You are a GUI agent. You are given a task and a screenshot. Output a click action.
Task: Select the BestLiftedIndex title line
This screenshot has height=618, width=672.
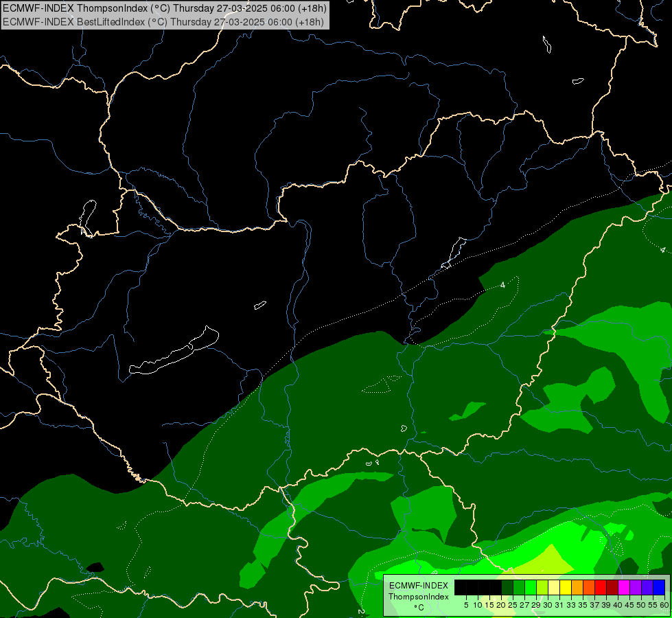[x=163, y=22]
